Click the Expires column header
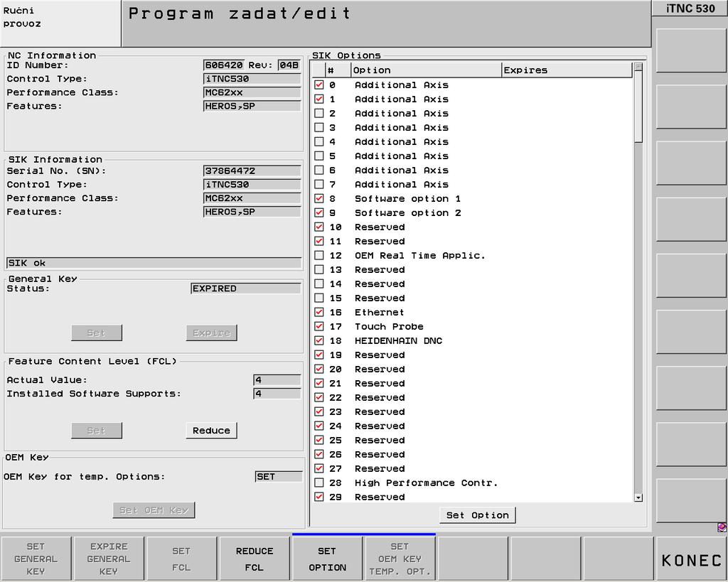 [567, 70]
